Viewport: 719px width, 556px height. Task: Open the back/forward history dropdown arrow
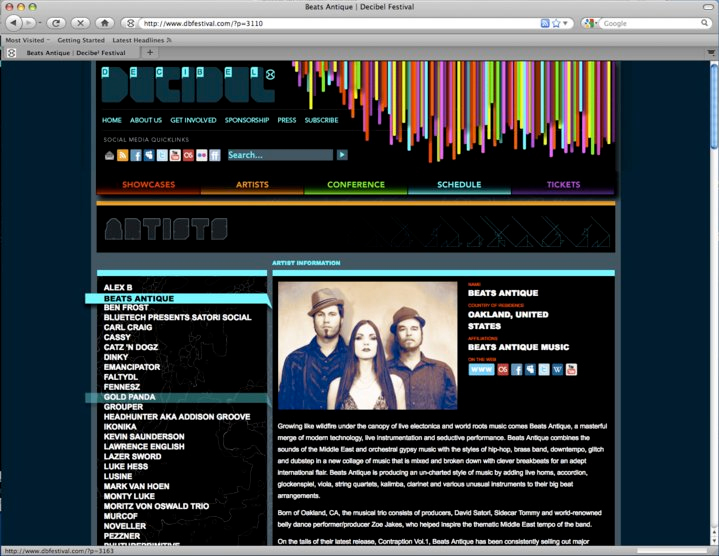pyautogui.click(x=40, y=23)
